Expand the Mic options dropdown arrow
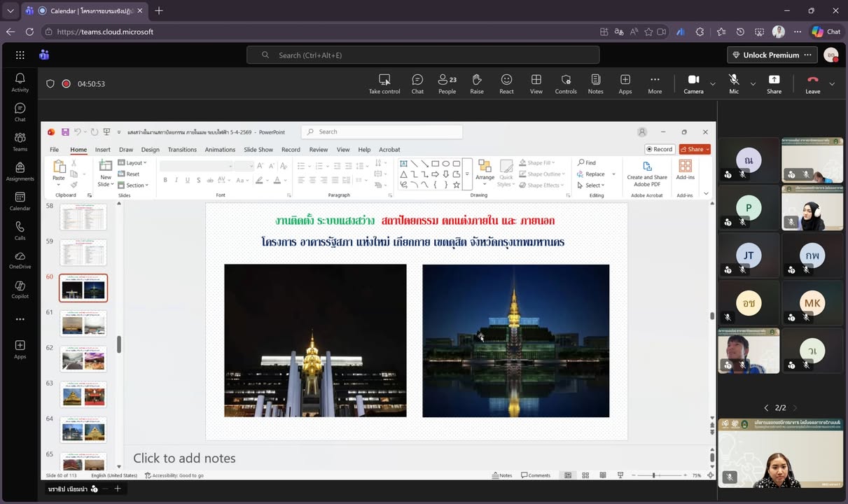This screenshot has height=504, width=848. pyautogui.click(x=753, y=84)
